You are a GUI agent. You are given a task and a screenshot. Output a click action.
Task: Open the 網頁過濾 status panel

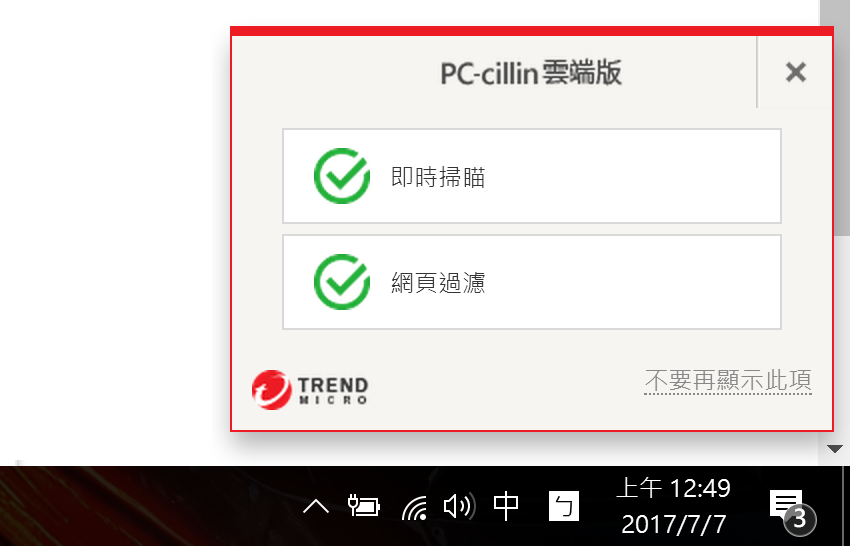point(532,282)
